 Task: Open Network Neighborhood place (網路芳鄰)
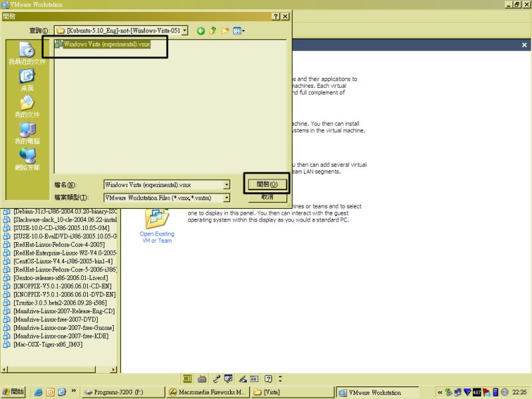(x=27, y=160)
